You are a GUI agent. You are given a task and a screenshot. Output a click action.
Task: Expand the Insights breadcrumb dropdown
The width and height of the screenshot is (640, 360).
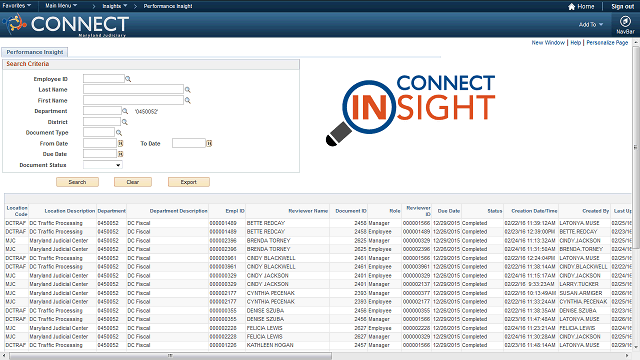tap(115, 6)
